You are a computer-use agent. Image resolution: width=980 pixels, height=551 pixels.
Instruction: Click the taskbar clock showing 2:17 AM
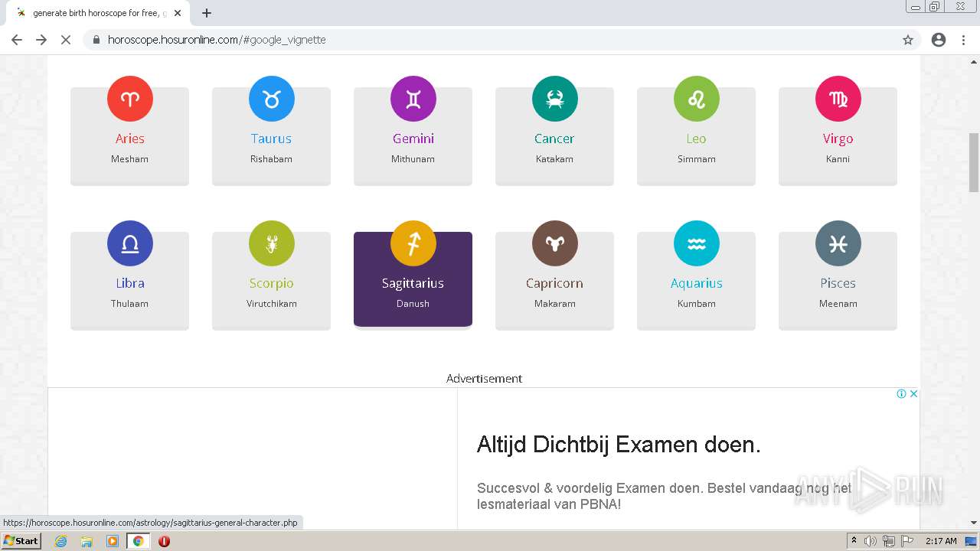pos(941,541)
